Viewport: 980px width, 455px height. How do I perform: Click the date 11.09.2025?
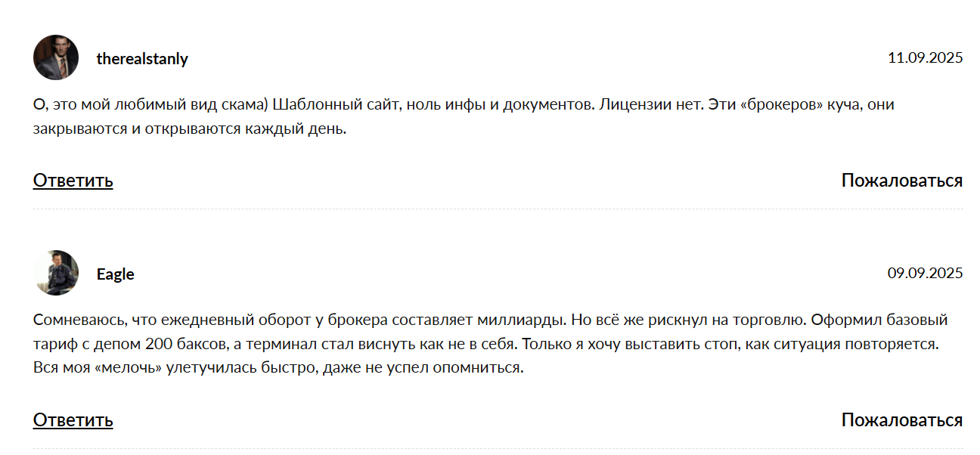[x=925, y=57]
